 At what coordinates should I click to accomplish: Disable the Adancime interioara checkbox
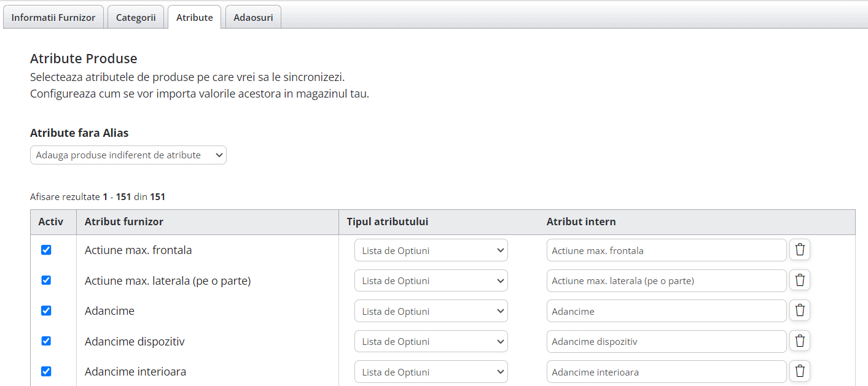46,371
